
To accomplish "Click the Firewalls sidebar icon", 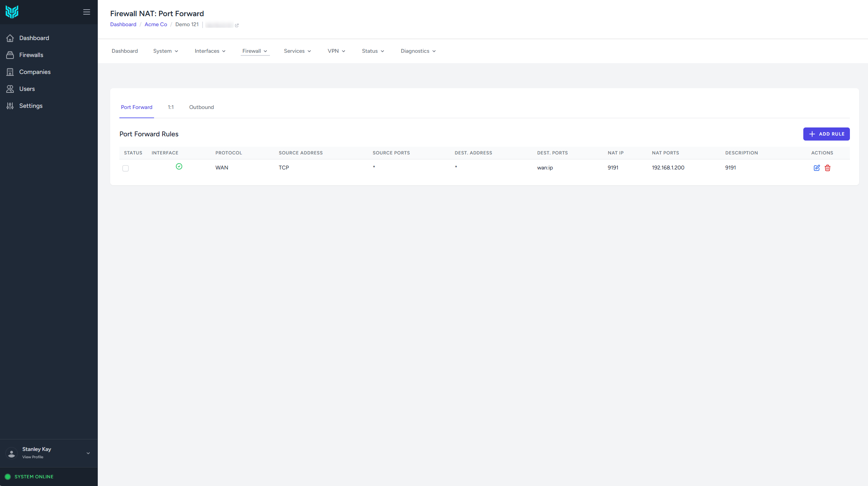I will click(x=10, y=55).
